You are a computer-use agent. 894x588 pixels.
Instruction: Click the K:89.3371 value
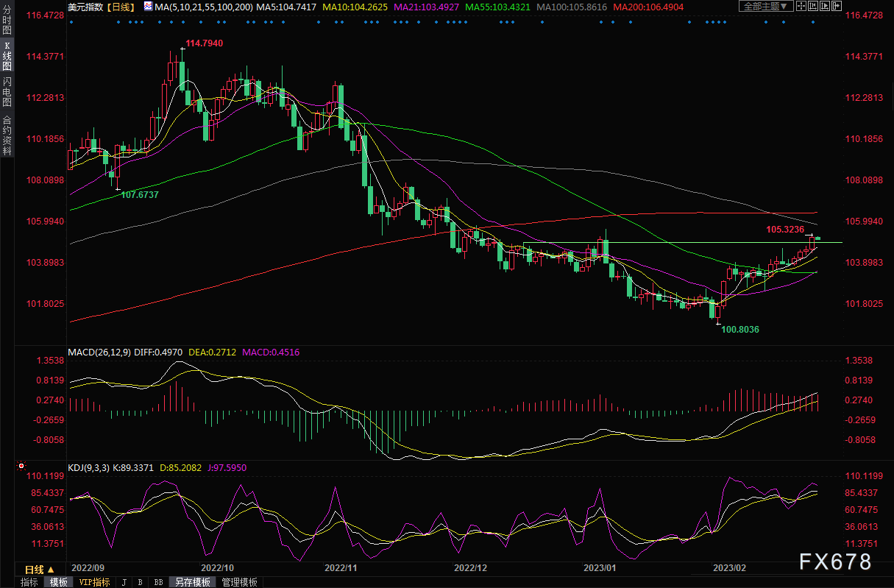click(x=132, y=467)
